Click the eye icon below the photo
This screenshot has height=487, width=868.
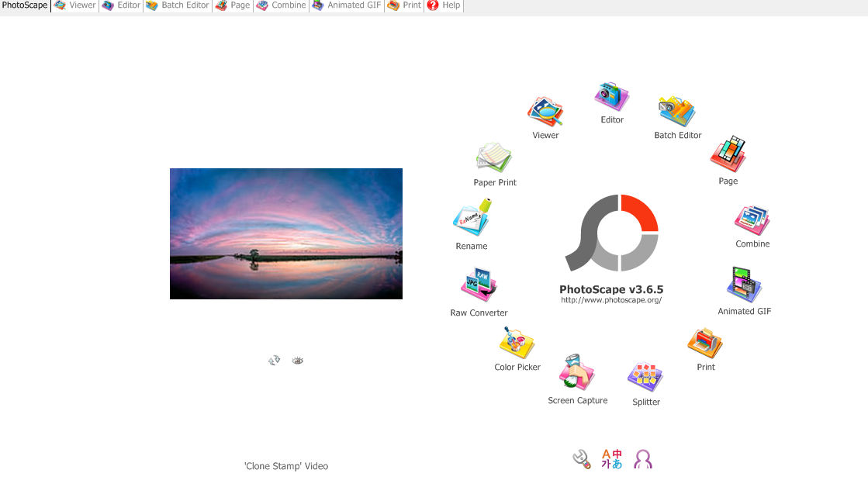pos(298,361)
